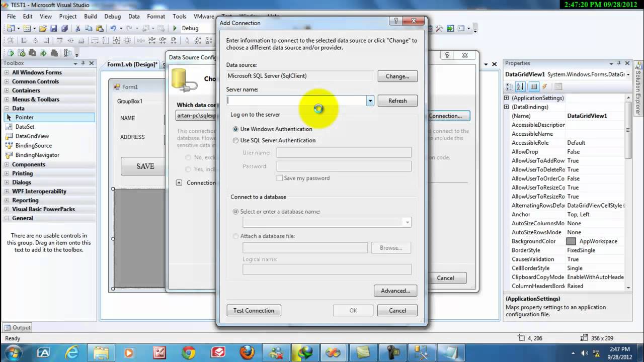
Task: Expand All Windows Forms toolbox group
Action: click(7, 72)
